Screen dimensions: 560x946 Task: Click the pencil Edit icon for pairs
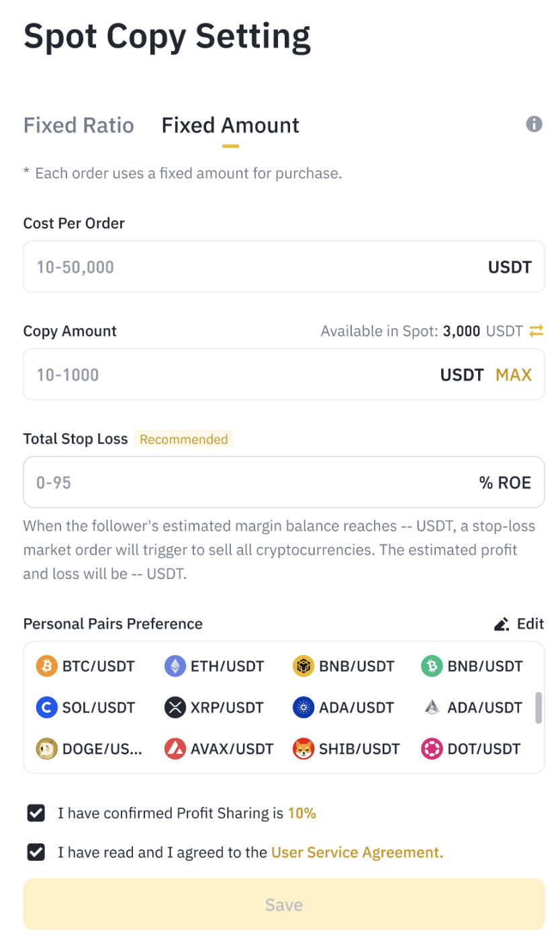point(501,624)
